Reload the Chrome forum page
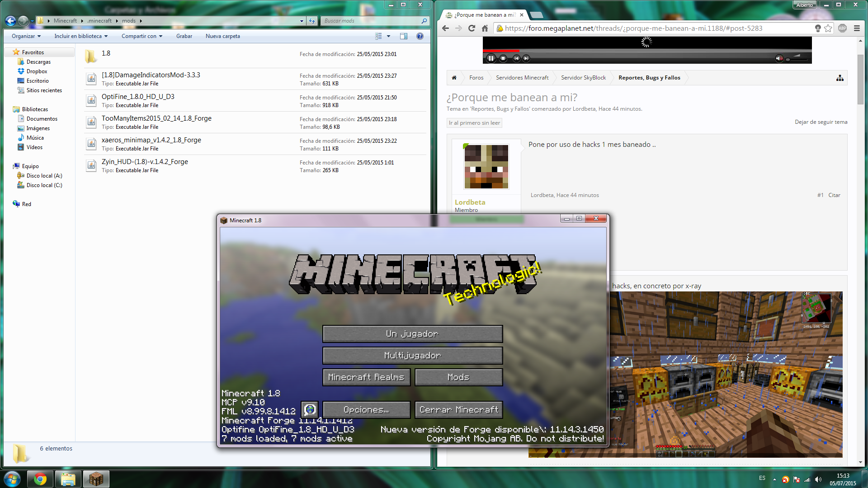This screenshot has width=868, height=488. coord(472,28)
